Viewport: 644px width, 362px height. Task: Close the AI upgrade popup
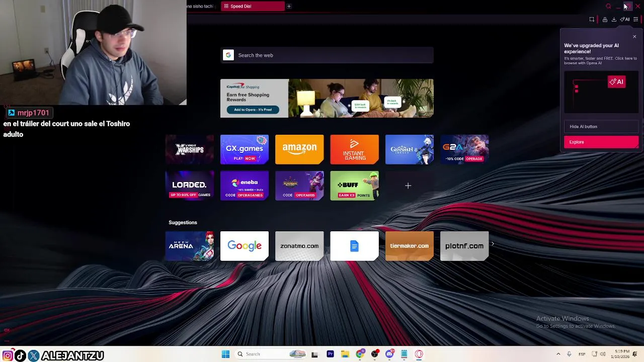coord(634,37)
